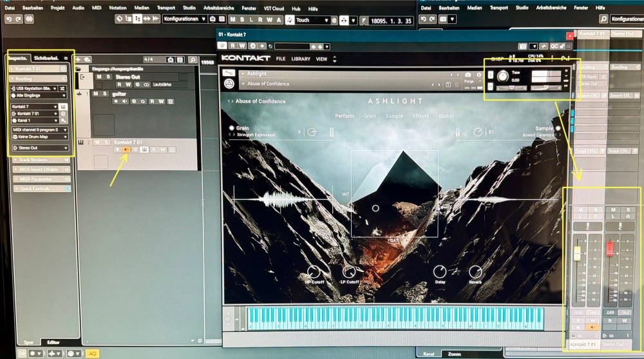
Task: Open the Kontakt instrument wrench edit icon
Action: click(x=229, y=73)
